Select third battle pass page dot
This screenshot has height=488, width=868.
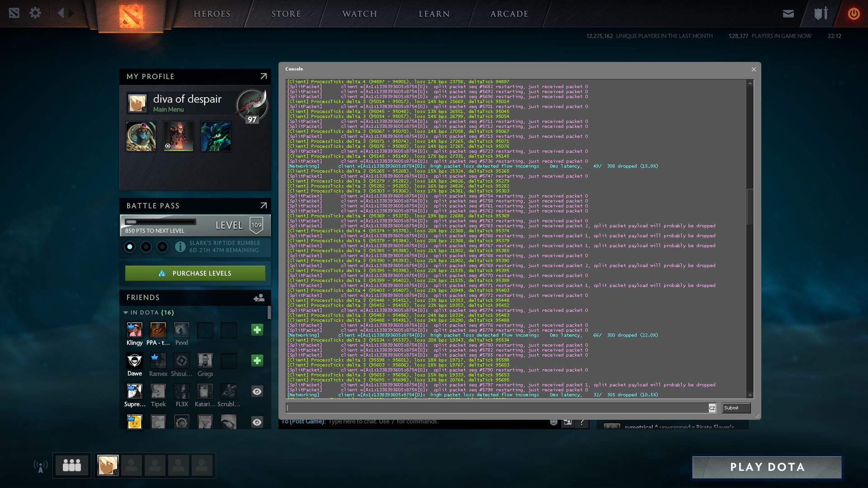point(162,247)
